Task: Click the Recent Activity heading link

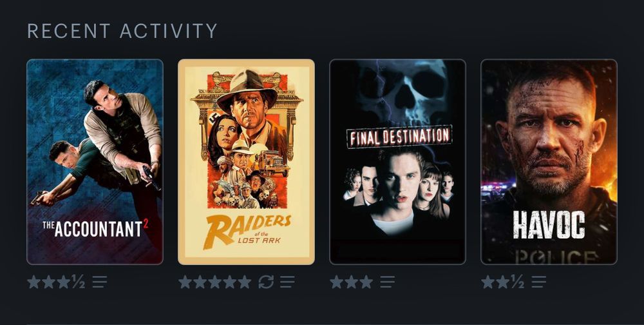Action: 122,31
